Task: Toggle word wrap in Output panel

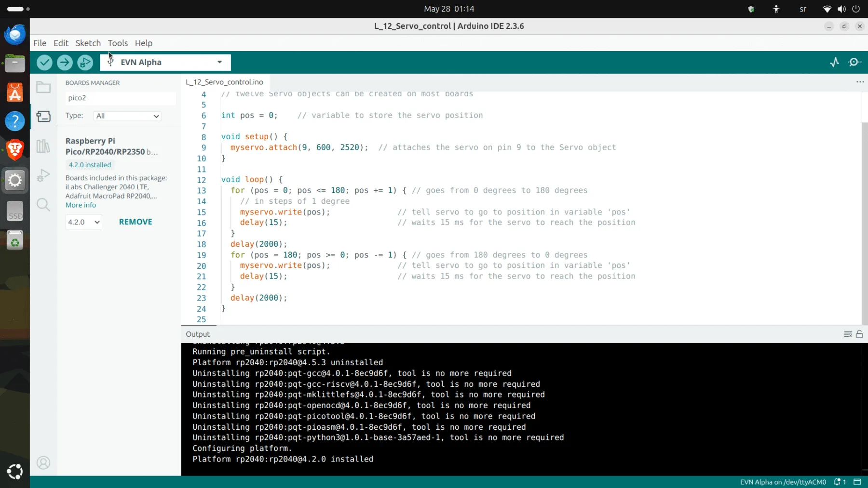Action: tap(848, 334)
